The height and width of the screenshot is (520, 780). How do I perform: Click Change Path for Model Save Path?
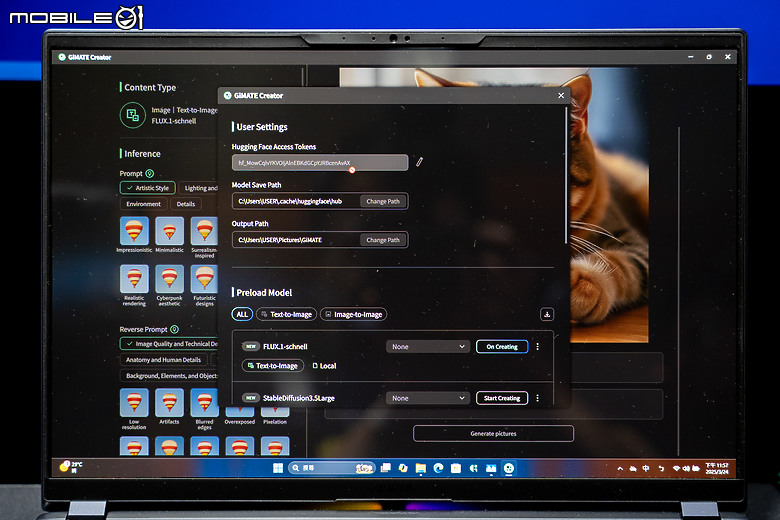[383, 201]
